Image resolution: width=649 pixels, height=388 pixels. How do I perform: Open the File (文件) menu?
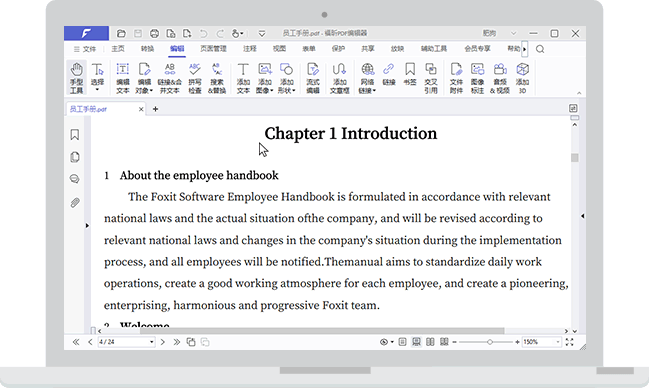(84, 49)
